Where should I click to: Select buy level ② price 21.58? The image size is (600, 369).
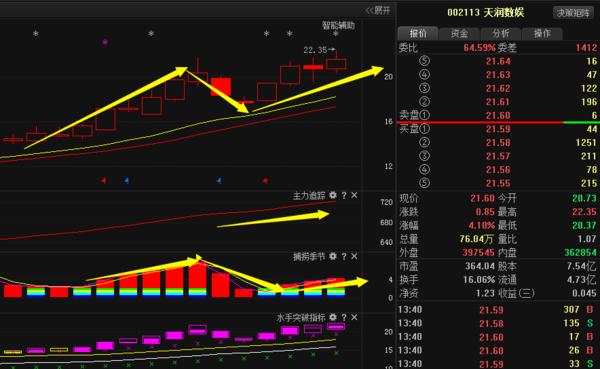click(498, 143)
